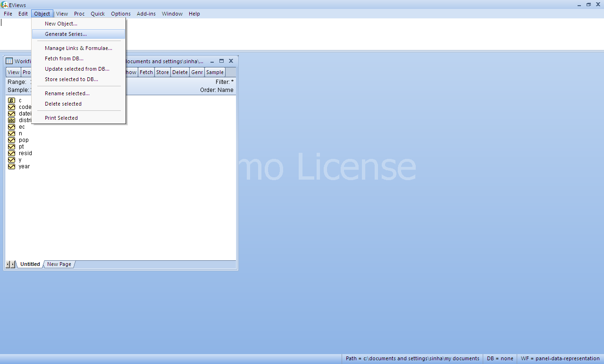The image size is (604, 364).
Task: Click the EViews application logo icon
Action: point(5,5)
